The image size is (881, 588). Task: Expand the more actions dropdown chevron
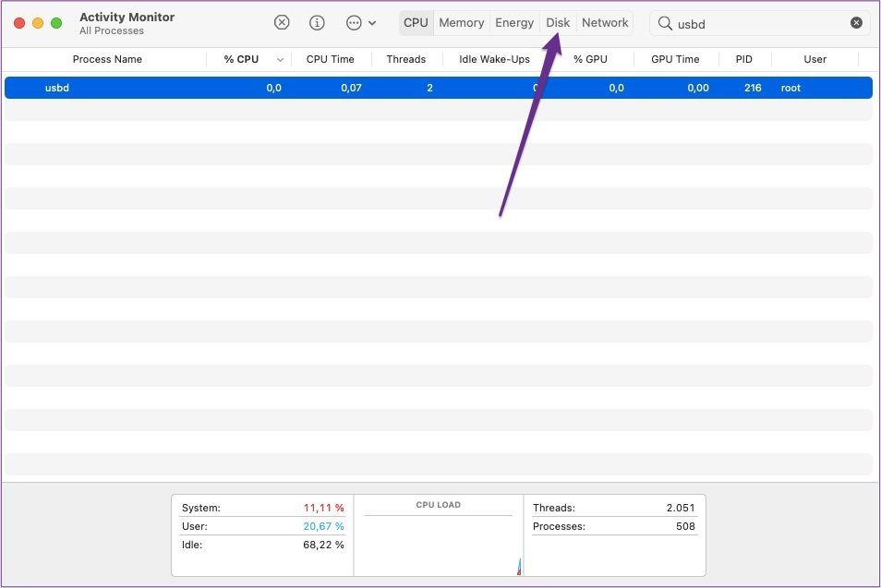(372, 24)
